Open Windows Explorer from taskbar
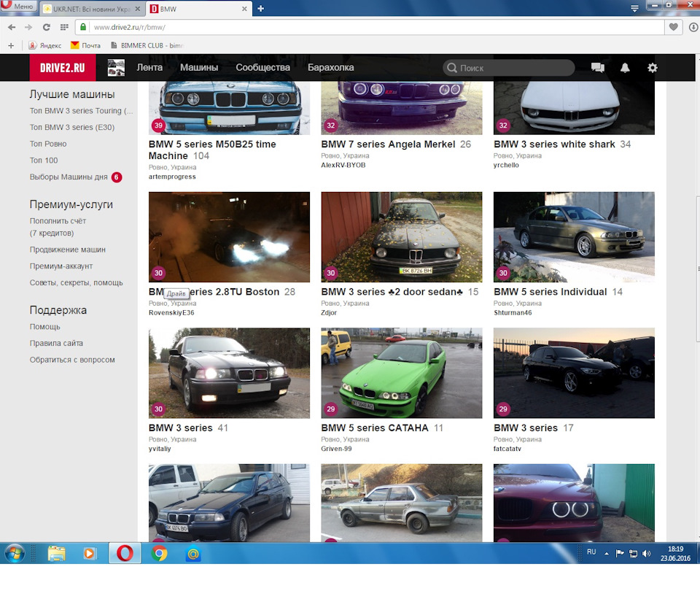Screen dimensions: 700x591 coord(57,554)
